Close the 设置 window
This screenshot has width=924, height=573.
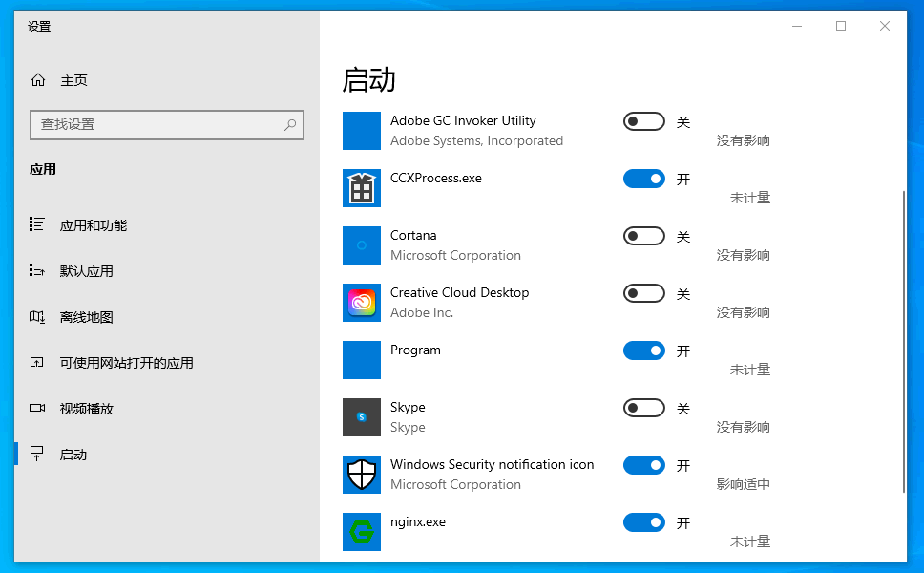coord(885,26)
